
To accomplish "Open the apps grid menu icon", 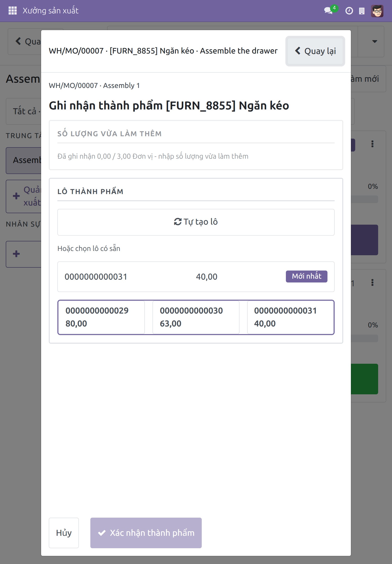I will (x=12, y=11).
